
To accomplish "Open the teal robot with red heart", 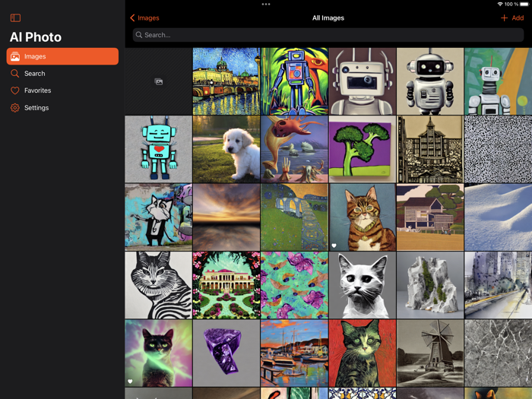I will (158, 149).
